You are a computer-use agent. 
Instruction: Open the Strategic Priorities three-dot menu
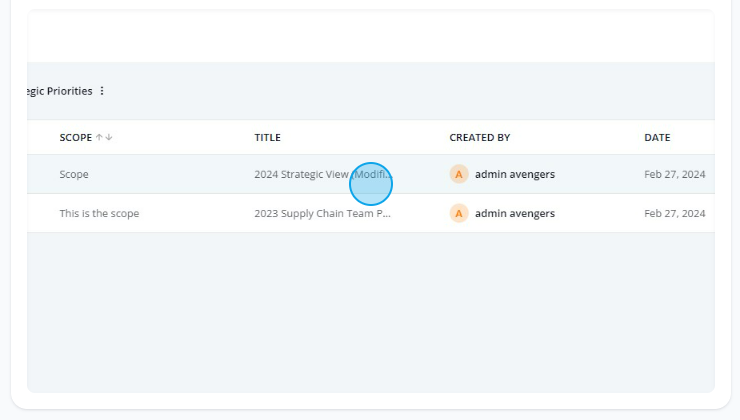(102, 91)
